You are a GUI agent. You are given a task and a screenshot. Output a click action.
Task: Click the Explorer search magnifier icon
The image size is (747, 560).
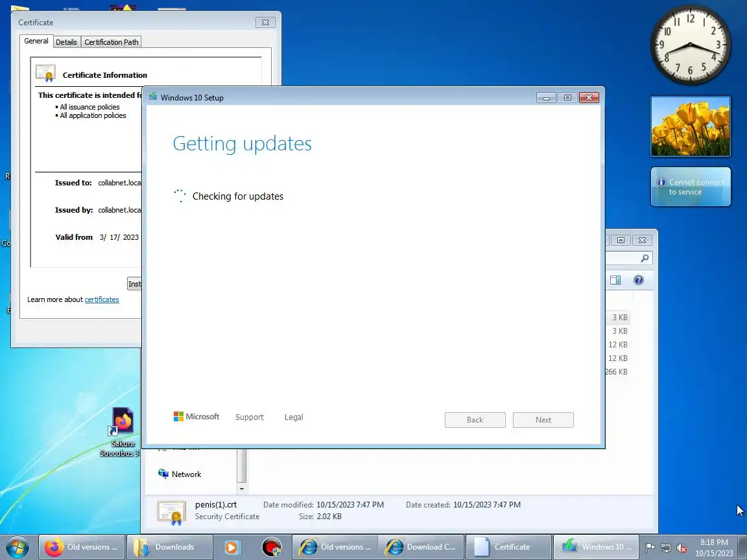[x=645, y=258]
